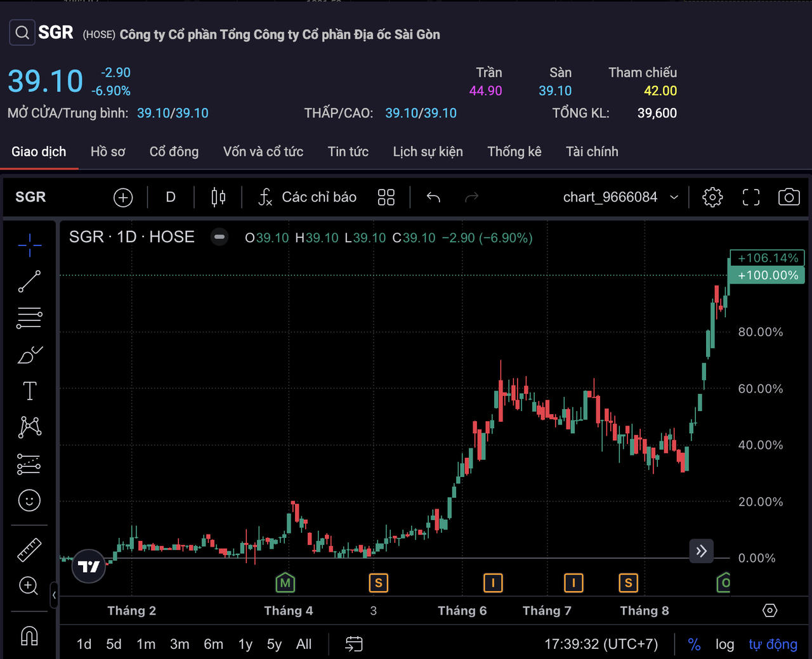812x659 pixels.
Task: Open the Tài chính tab
Action: tap(592, 152)
